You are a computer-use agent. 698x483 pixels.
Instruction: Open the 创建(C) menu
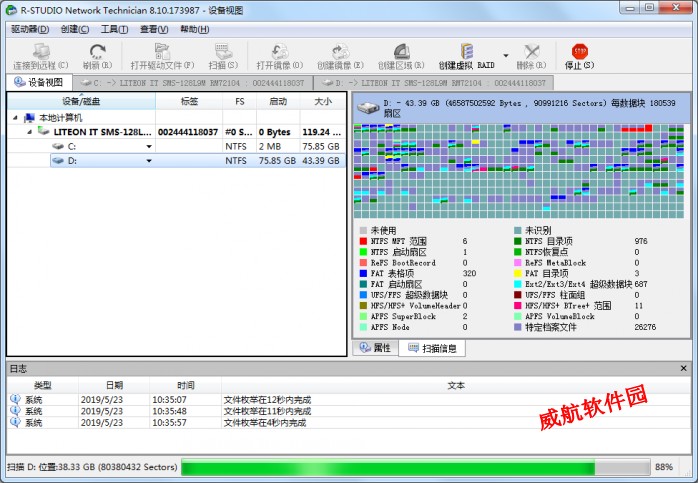point(75,29)
